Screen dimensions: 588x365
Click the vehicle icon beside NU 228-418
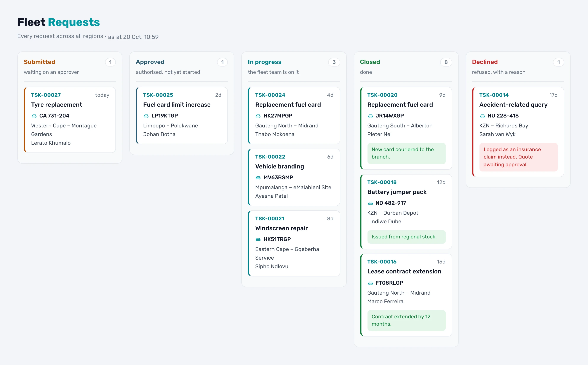tap(482, 116)
